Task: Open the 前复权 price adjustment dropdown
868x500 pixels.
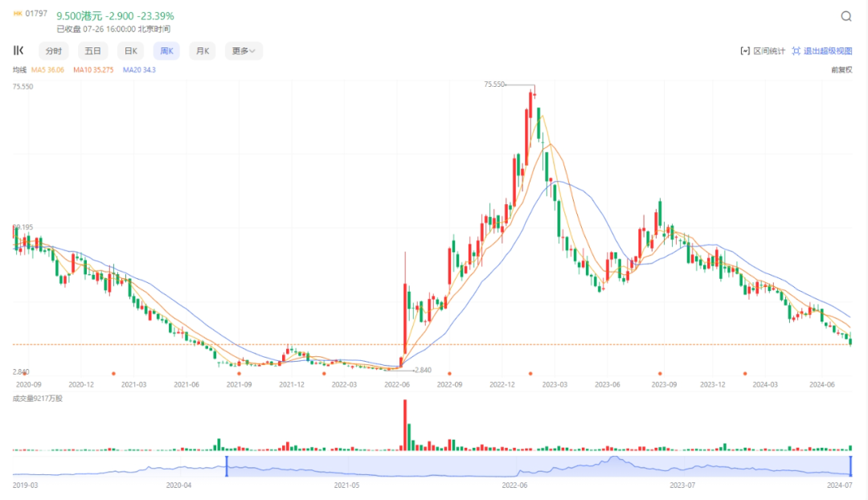Action: click(841, 70)
